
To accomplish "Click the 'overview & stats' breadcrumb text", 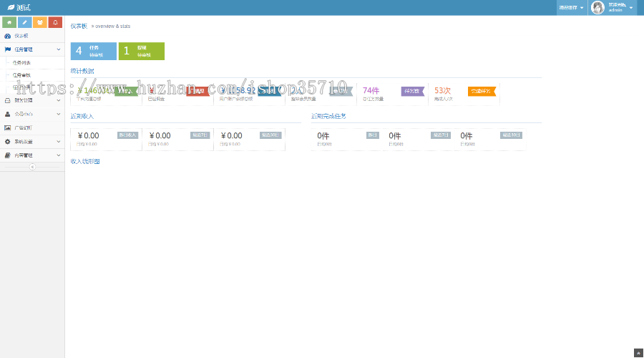I will (x=113, y=26).
